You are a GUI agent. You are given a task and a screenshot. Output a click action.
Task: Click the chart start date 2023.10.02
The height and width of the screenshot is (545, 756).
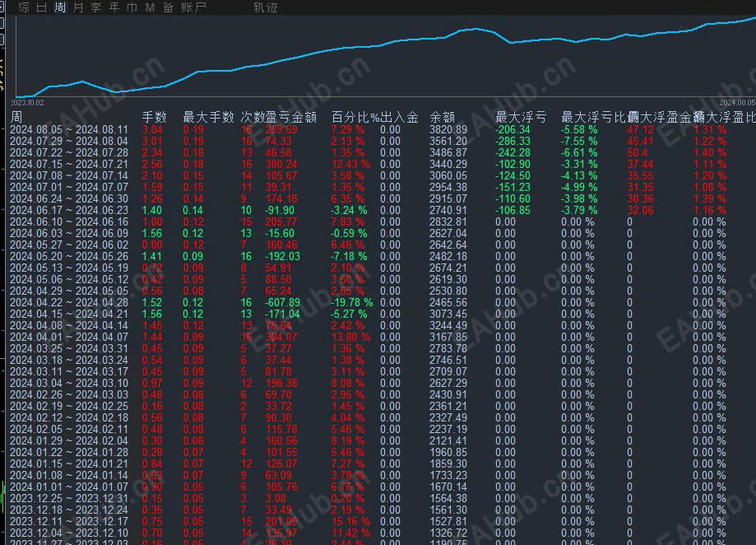click(27, 103)
